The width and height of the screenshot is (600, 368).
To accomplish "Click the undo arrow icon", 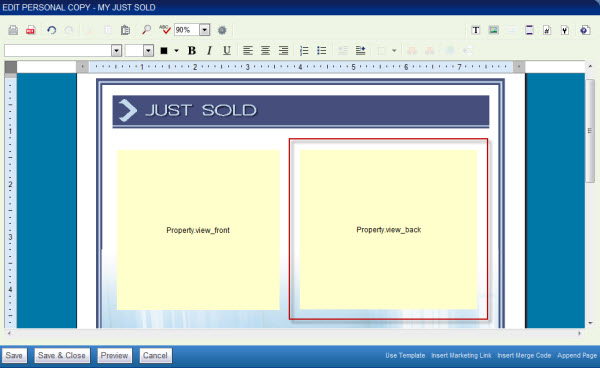I will [51, 30].
